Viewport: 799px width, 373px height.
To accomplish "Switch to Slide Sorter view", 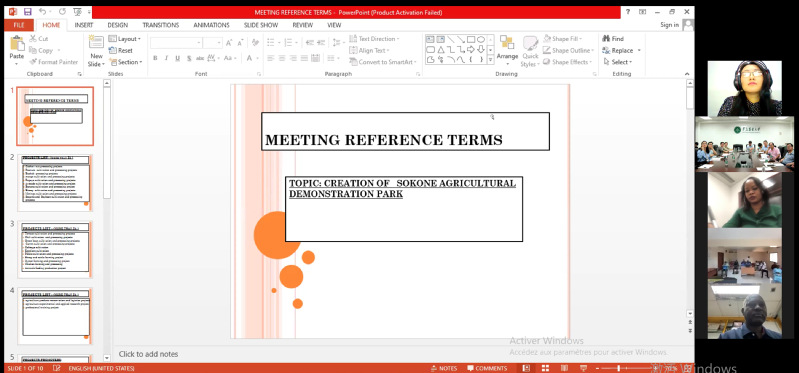I will [x=545, y=368].
